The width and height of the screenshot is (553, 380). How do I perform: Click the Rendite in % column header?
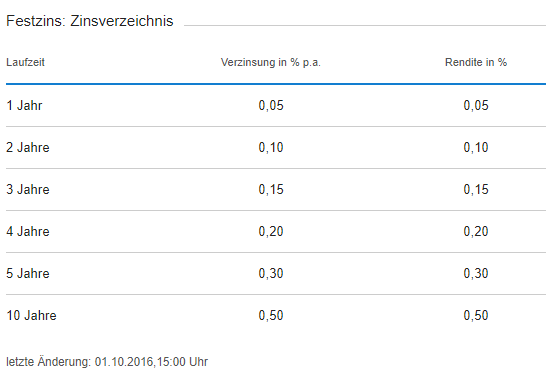pos(476,62)
